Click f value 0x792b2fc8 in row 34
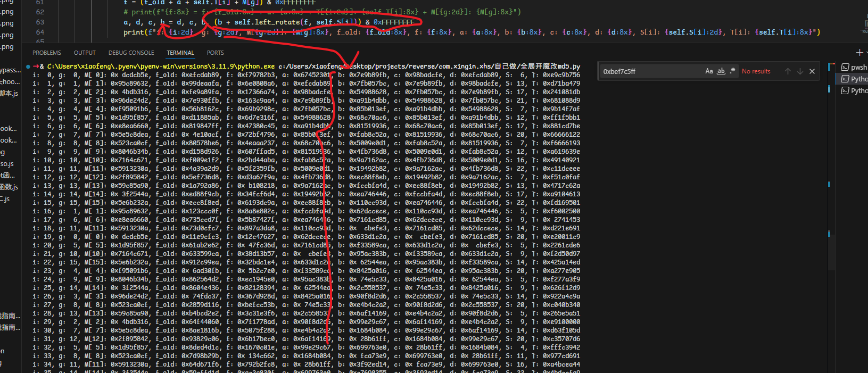This screenshot has height=373, width=868. tap(257, 364)
